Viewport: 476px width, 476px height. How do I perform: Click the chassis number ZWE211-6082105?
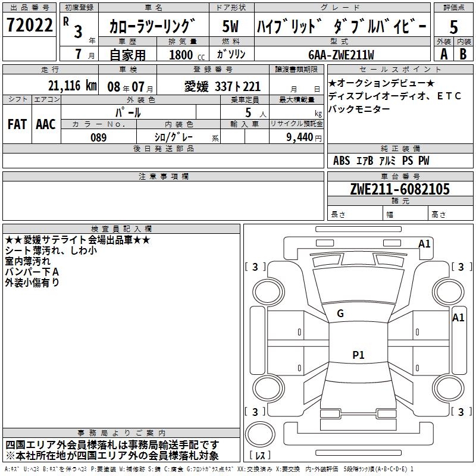(400, 189)
